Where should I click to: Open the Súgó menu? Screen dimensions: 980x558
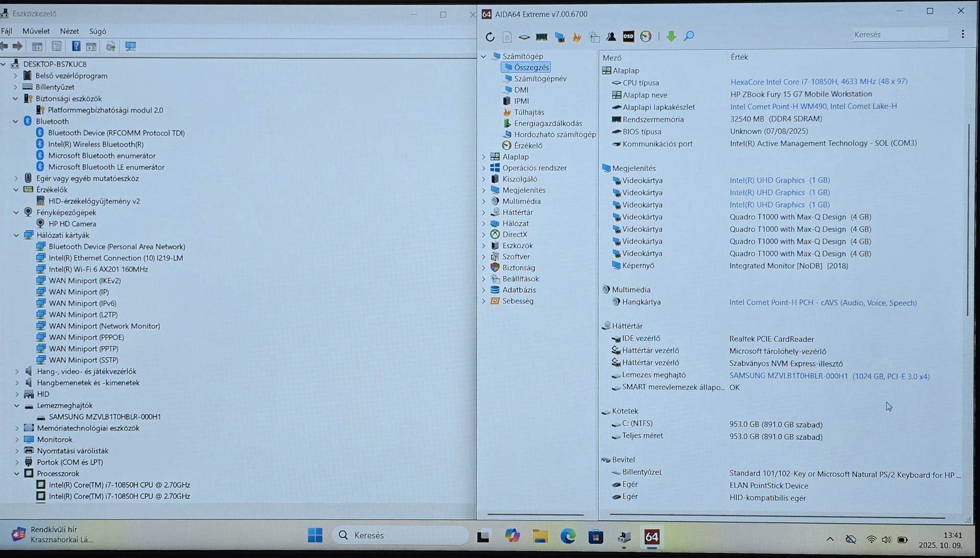tap(98, 31)
